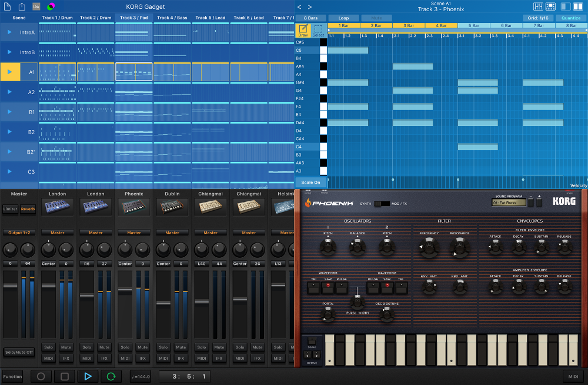Start playback with the transport Play button
Image resolution: width=588 pixels, height=385 pixels.
point(88,376)
